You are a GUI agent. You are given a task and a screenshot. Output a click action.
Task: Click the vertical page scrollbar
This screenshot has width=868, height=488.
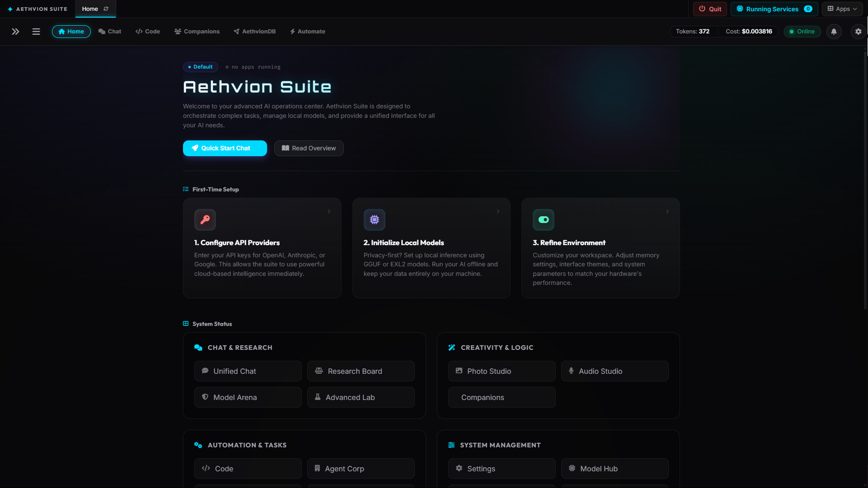[x=865, y=181]
